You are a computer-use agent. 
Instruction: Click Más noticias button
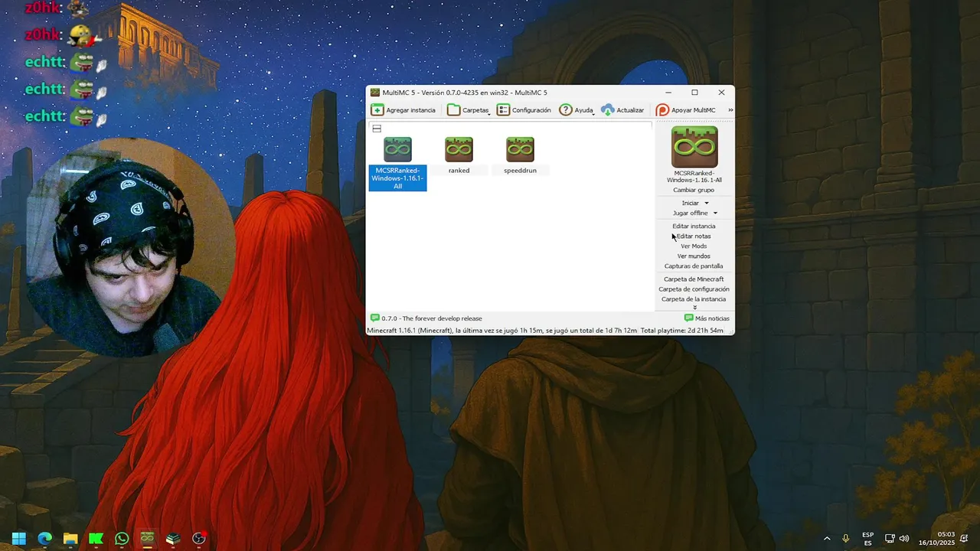(x=707, y=318)
